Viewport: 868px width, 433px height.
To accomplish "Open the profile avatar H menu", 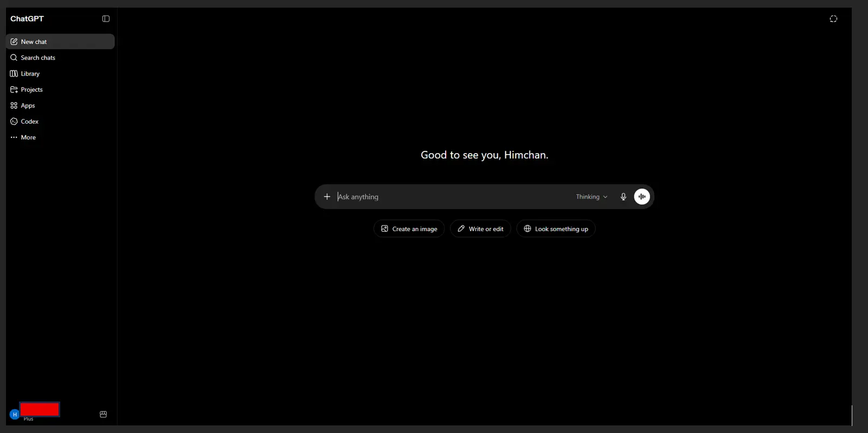I will (15, 414).
